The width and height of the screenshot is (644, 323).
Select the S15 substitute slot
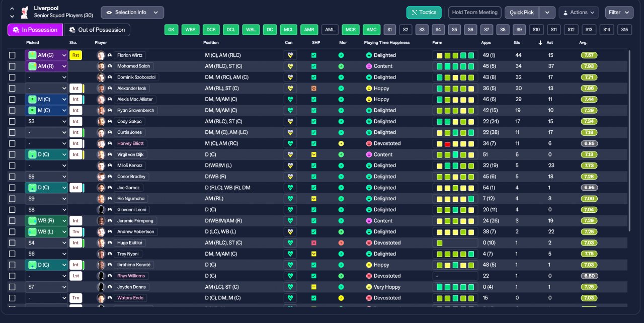click(x=624, y=30)
